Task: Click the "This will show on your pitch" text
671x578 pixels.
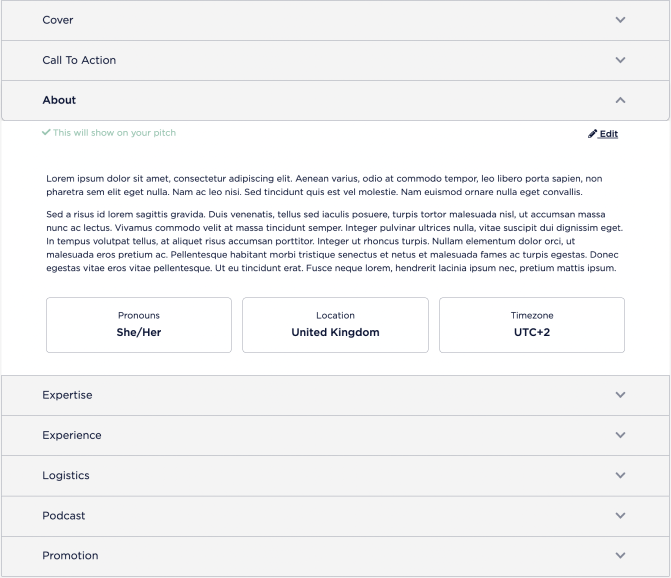Action: (114, 133)
